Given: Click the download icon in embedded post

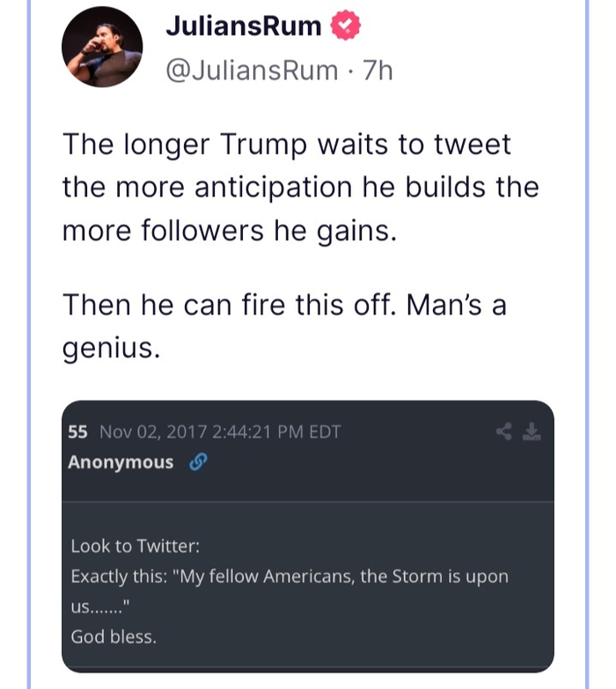Looking at the screenshot, I should 531,432.
